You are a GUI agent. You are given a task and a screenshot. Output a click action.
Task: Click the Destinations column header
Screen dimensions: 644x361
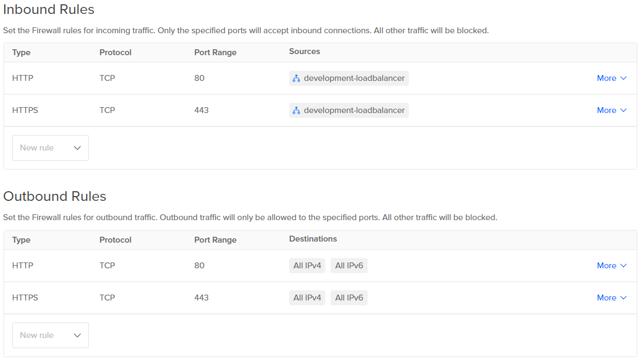(313, 239)
